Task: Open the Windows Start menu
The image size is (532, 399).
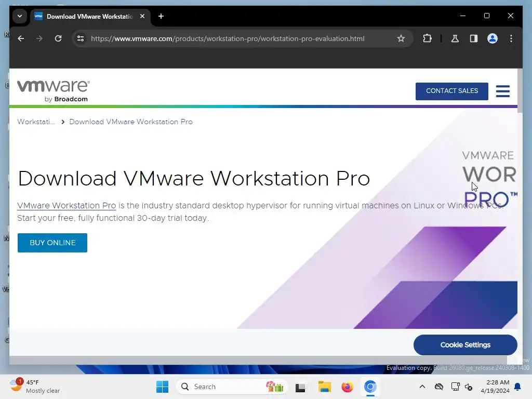Action: click(x=162, y=387)
